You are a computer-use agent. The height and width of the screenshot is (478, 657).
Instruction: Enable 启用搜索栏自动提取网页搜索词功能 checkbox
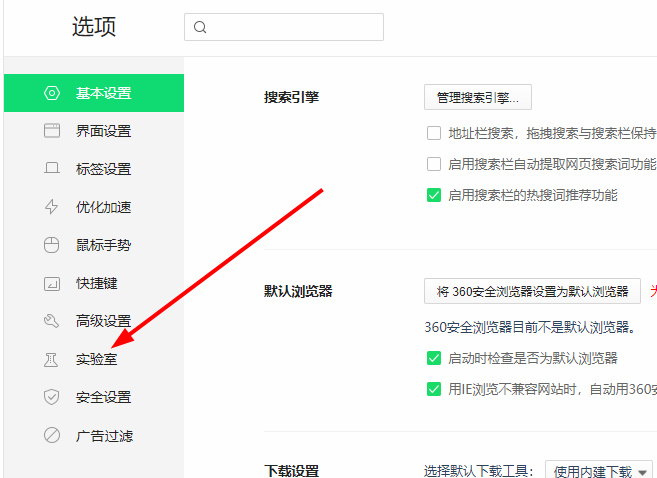tap(434, 164)
